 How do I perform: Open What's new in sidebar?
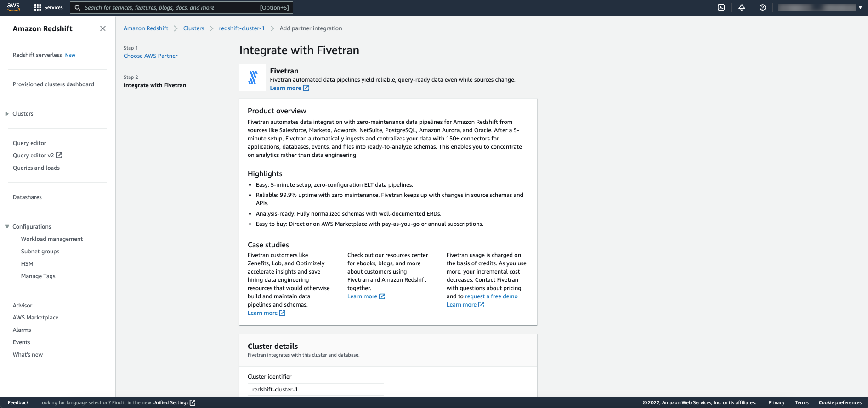28,355
